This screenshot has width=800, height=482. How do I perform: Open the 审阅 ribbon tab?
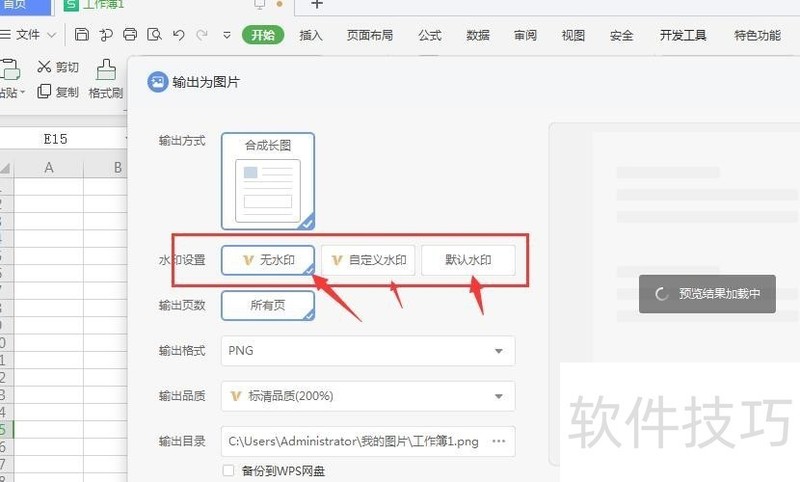[x=525, y=35]
